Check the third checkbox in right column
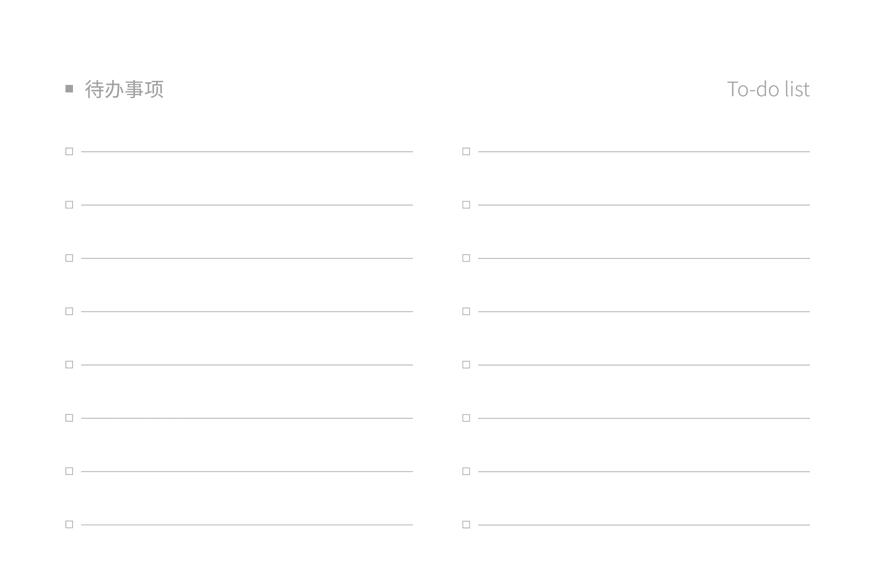This screenshot has height=588, width=870. pos(466,258)
